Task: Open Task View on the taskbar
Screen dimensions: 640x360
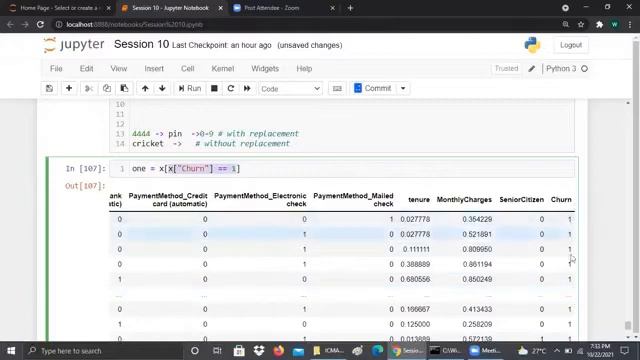Action: point(217,351)
